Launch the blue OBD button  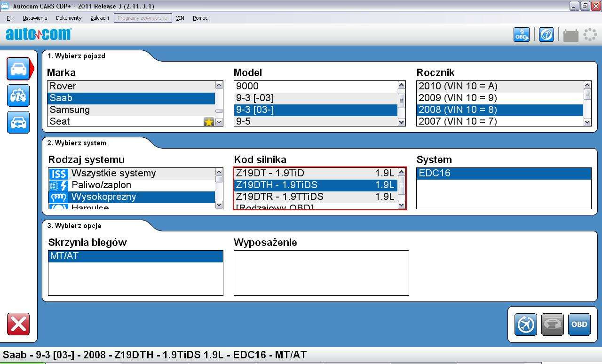pyautogui.click(x=579, y=324)
